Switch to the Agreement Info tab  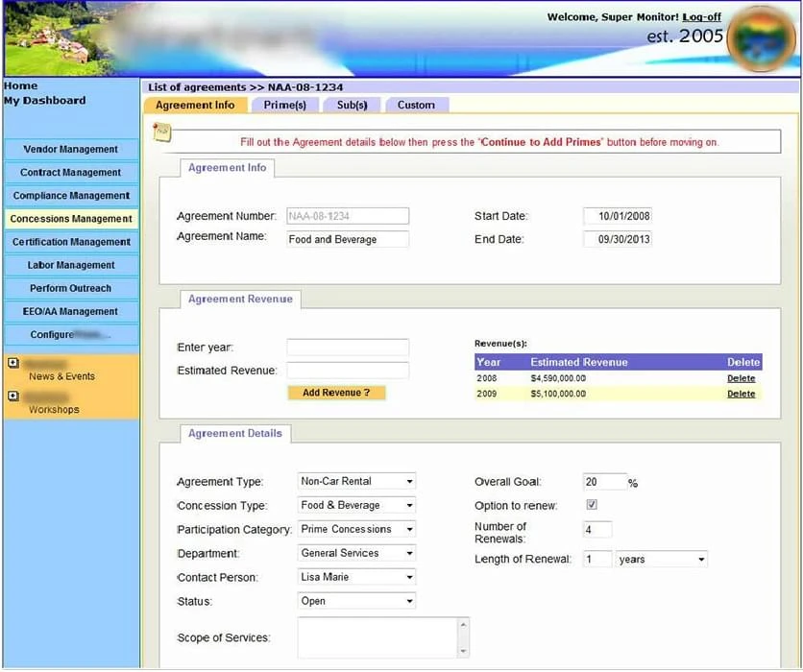(195, 105)
